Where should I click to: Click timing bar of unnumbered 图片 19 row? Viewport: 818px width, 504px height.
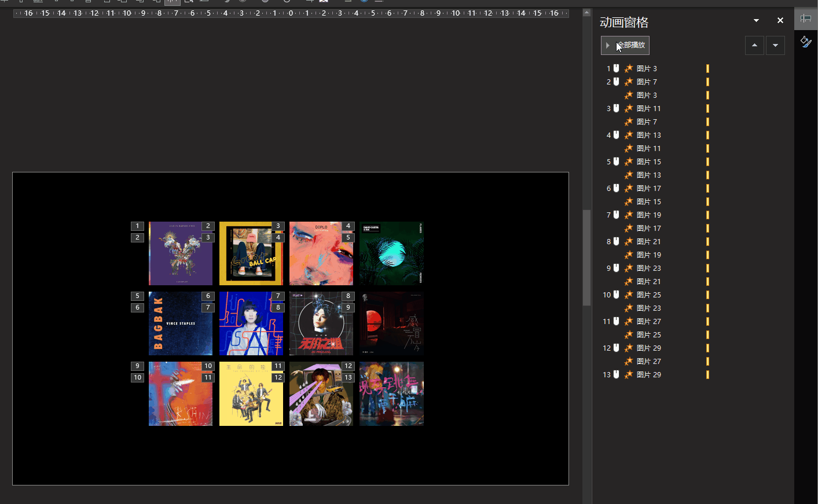(x=707, y=255)
